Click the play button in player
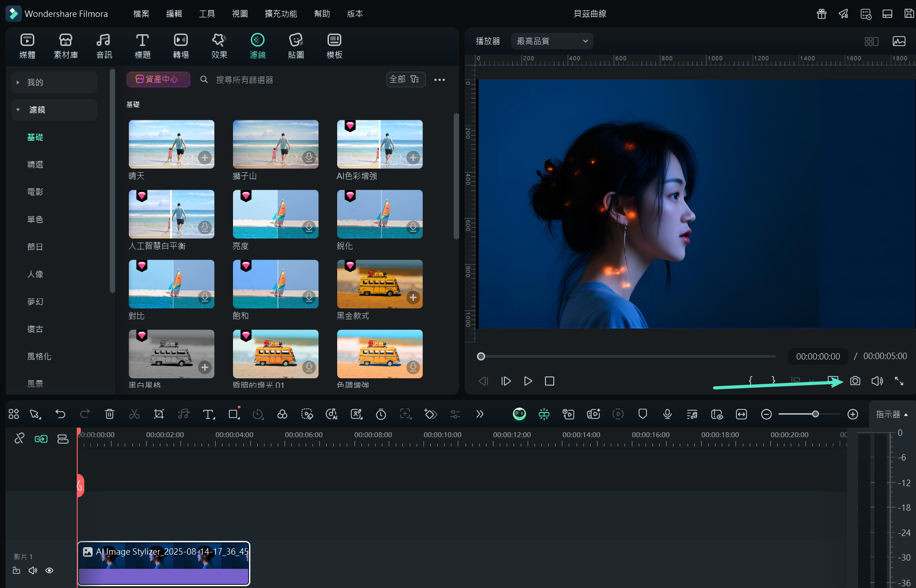This screenshot has width=916, height=588. [x=528, y=381]
